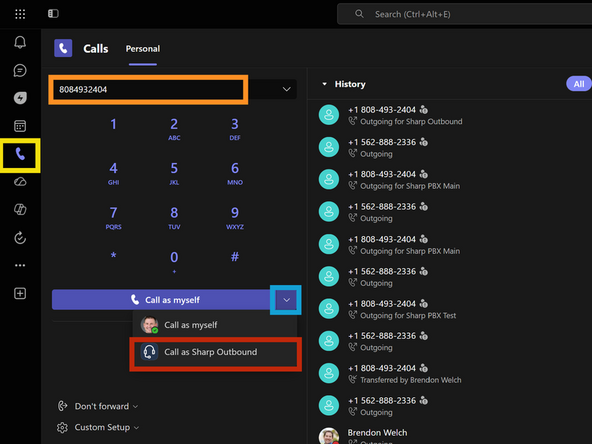Click the Custom Setup gear icon
The width and height of the screenshot is (592, 444).
[x=62, y=427]
